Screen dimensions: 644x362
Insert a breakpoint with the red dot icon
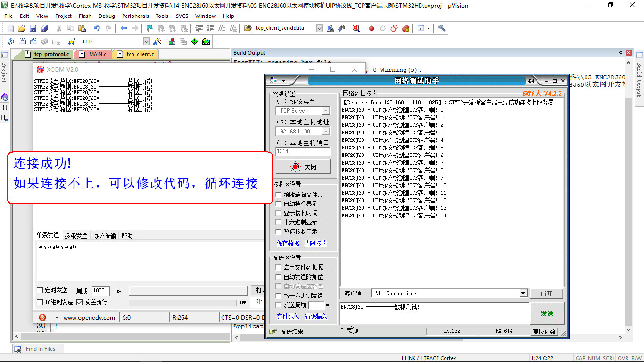coord(372,28)
